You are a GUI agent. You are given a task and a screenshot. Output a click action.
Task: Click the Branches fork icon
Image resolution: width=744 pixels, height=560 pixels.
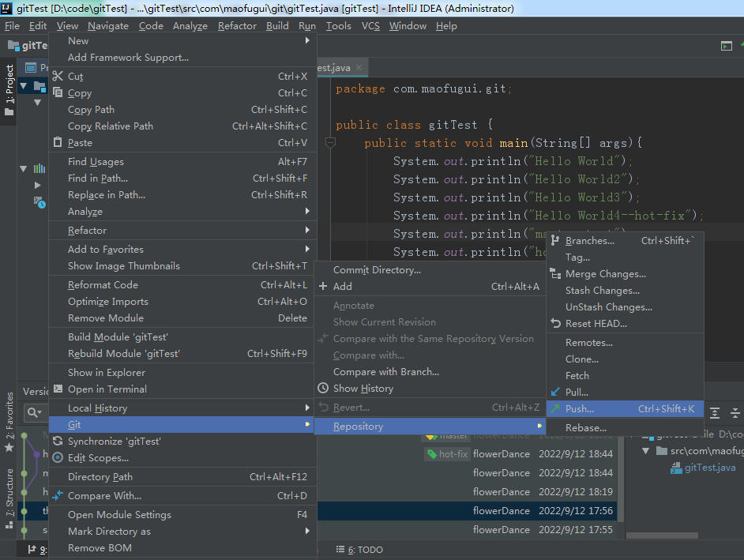click(555, 241)
